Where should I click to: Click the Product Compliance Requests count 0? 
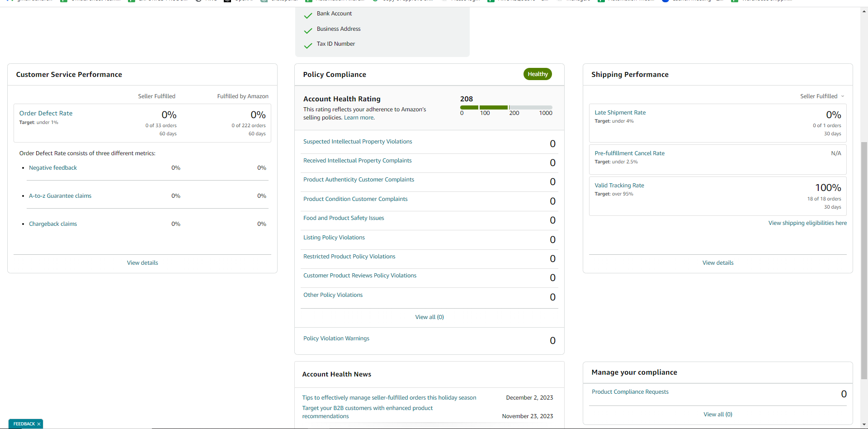click(x=844, y=394)
